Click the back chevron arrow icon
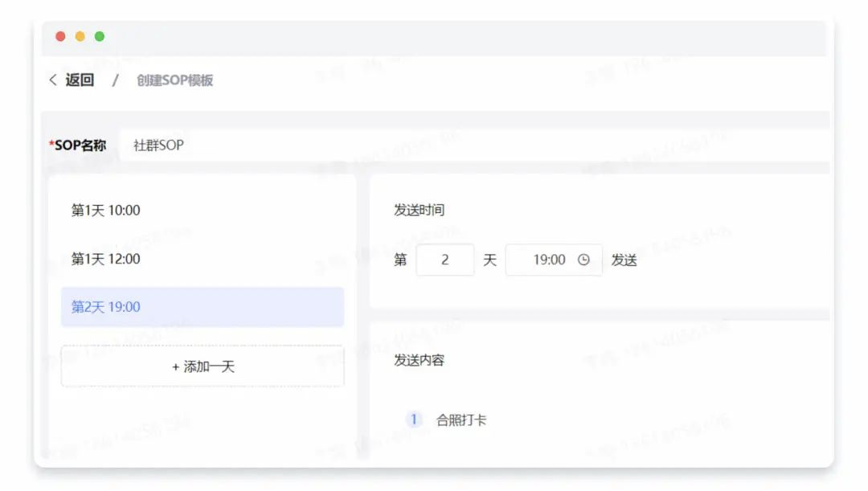Image resolution: width=868 pixels, height=491 pixels. coord(52,80)
